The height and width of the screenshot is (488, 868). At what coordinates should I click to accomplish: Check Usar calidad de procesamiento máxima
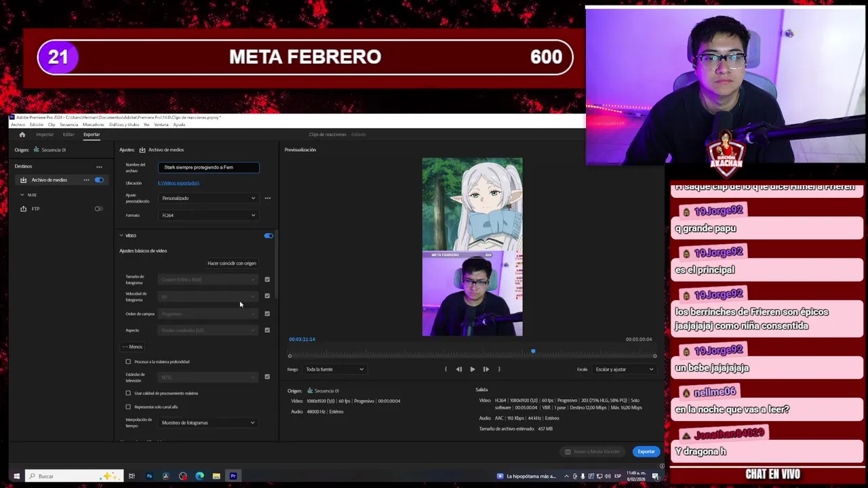point(128,393)
